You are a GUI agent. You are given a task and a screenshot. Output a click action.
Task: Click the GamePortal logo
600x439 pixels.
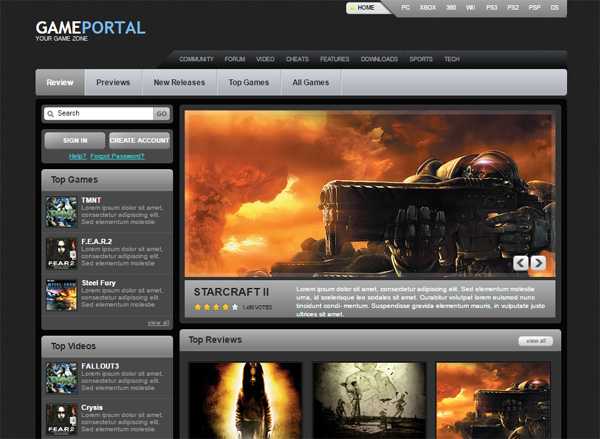pos(90,28)
